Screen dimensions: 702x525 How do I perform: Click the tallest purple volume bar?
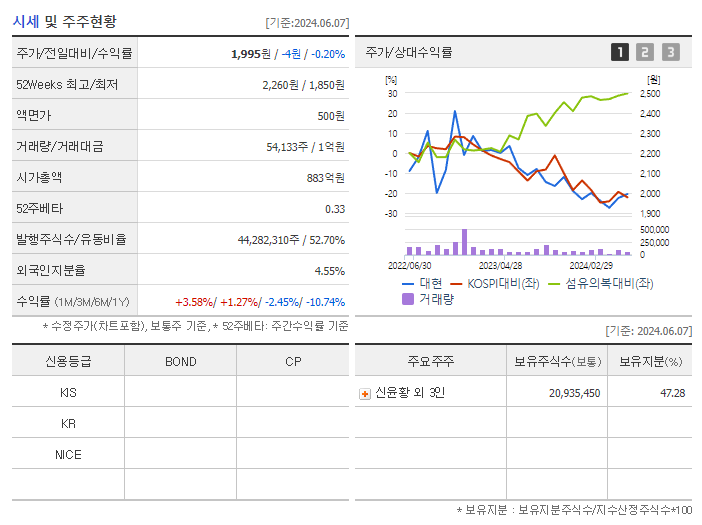(464, 242)
